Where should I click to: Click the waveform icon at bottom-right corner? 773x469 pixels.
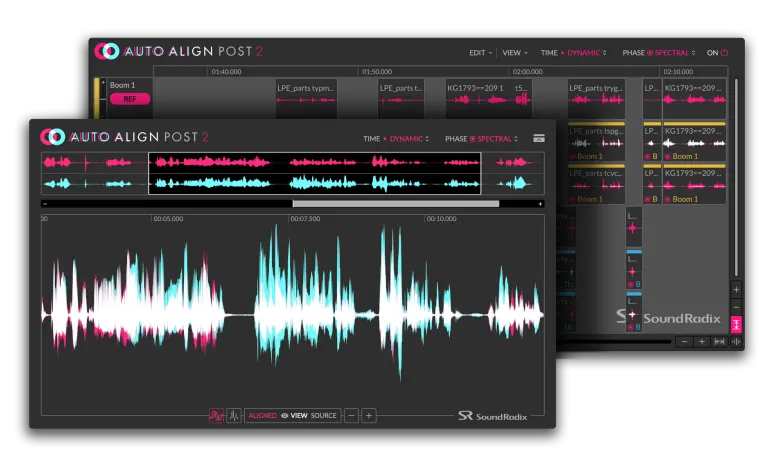[x=736, y=341]
